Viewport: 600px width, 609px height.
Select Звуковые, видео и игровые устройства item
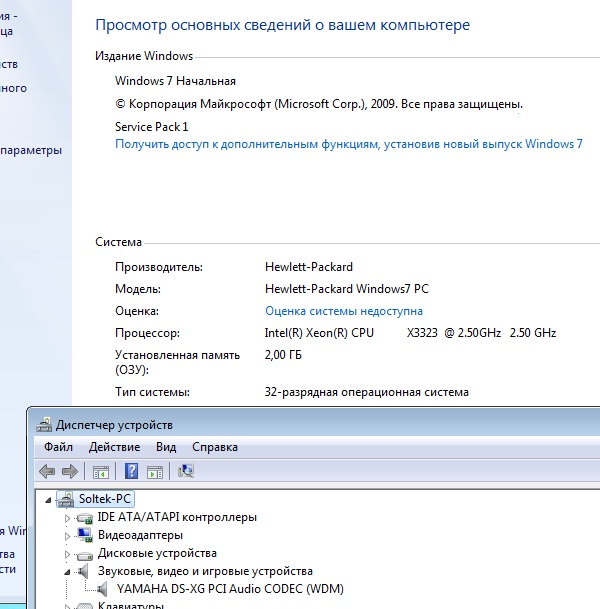tap(205, 571)
